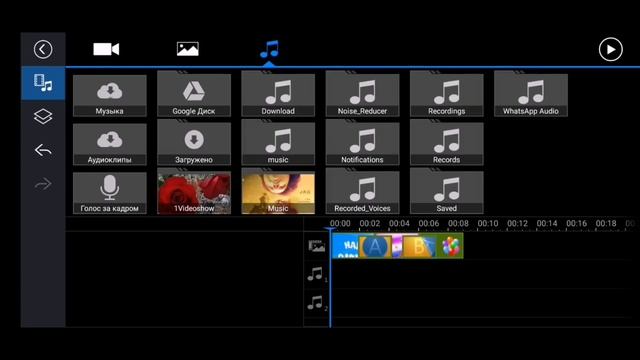The width and height of the screenshot is (640, 360).
Task: Switch to the video camera tab
Action: 106,49
